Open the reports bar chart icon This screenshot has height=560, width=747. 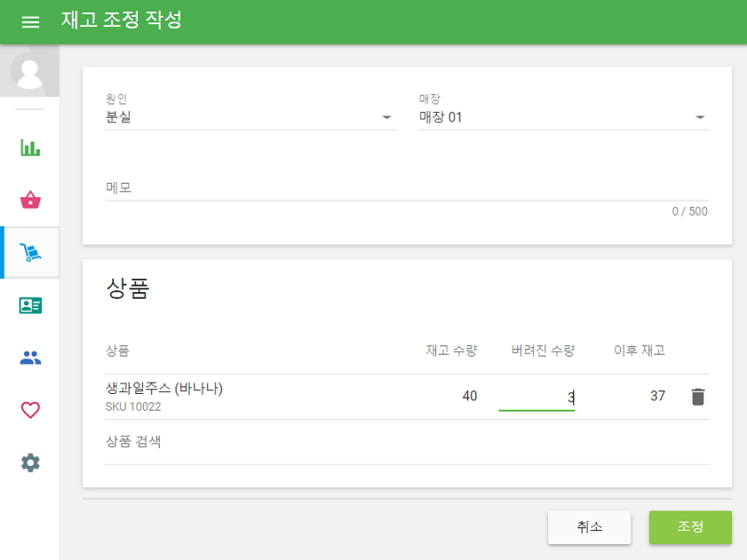pos(29,147)
